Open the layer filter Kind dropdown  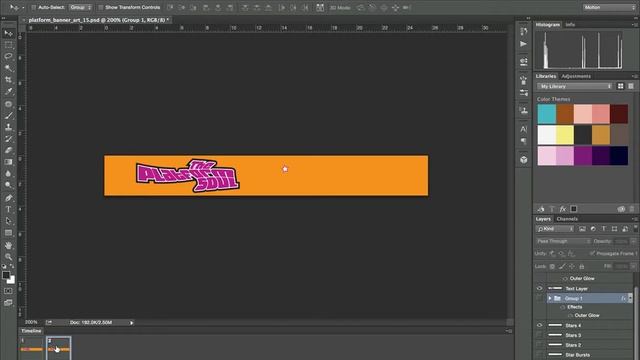click(x=555, y=229)
